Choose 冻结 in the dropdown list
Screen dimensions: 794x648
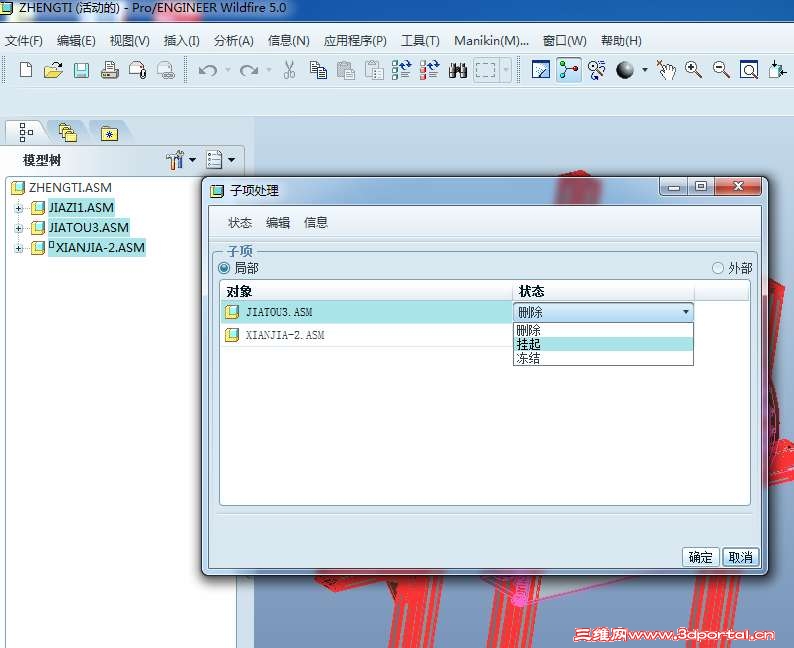(x=603, y=358)
